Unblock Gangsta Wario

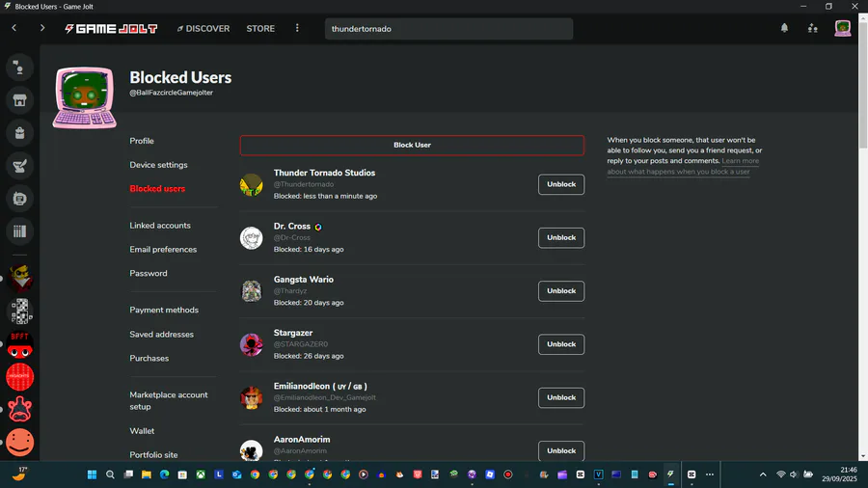pyautogui.click(x=560, y=291)
